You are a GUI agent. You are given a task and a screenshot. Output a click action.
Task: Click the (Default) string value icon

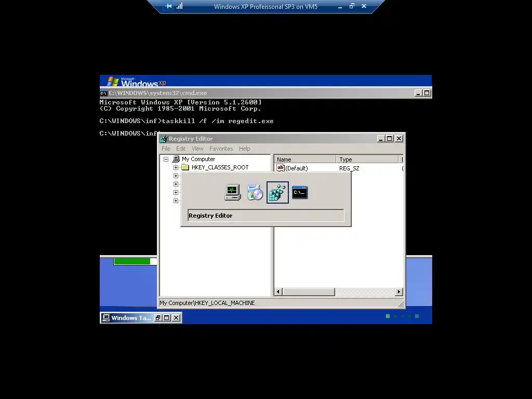280,168
